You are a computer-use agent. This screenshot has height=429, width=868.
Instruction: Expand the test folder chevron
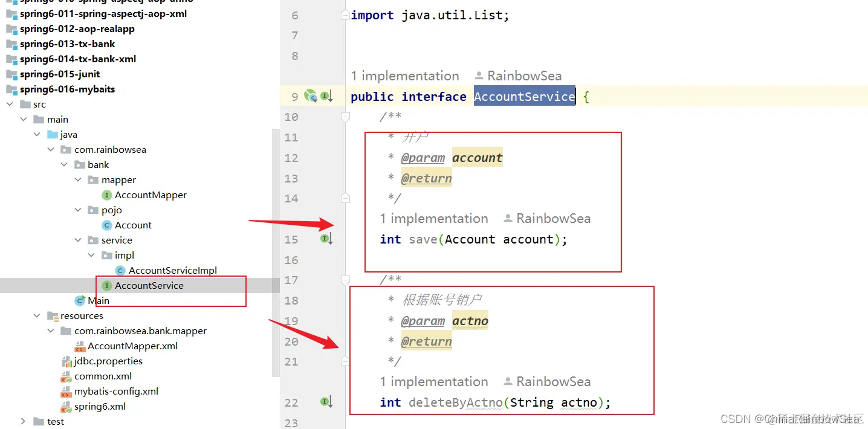click(x=24, y=422)
